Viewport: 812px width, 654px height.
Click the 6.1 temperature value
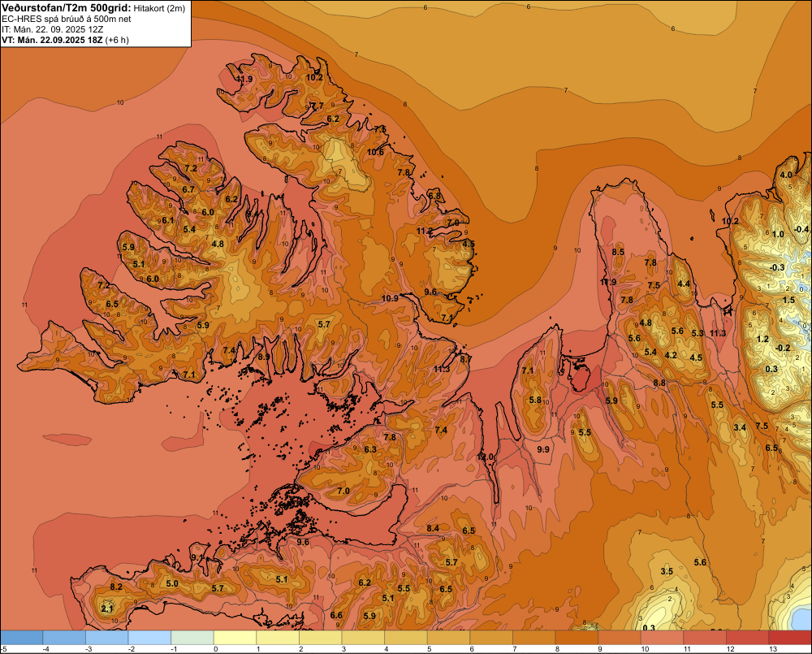168,220
